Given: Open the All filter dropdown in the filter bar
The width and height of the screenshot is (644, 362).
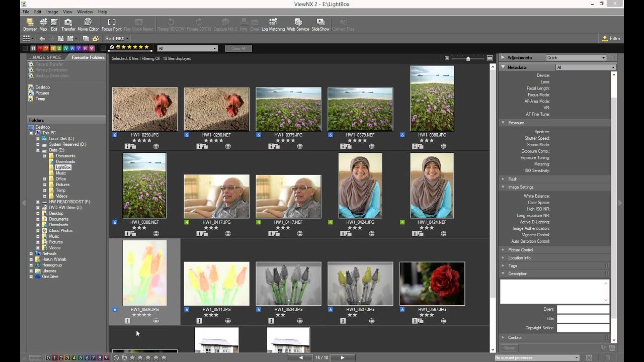Looking at the screenshot, I should (187, 48).
